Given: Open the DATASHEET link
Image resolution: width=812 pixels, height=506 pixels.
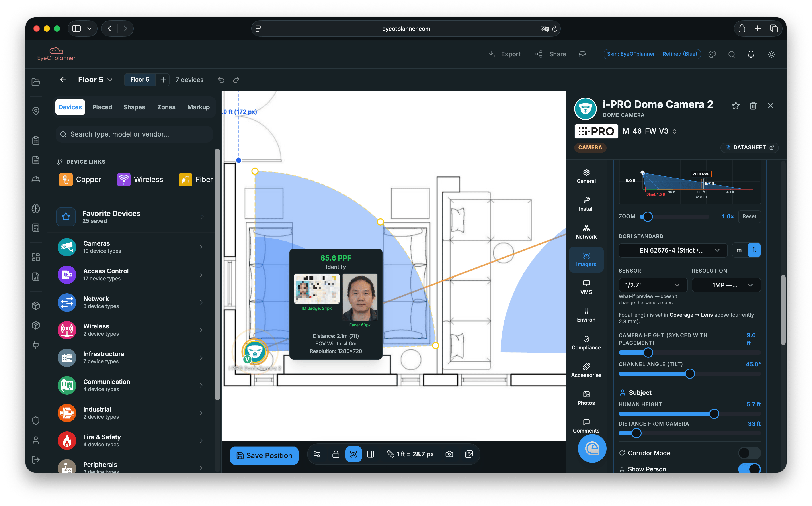Looking at the screenshot, I should point(749,148).
